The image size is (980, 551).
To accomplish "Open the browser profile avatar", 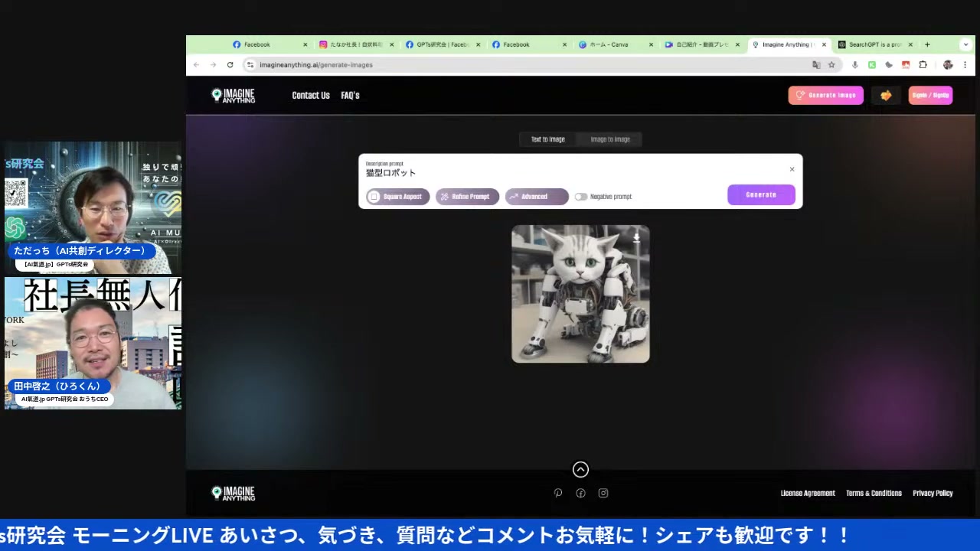I will [x=948, y=65].
